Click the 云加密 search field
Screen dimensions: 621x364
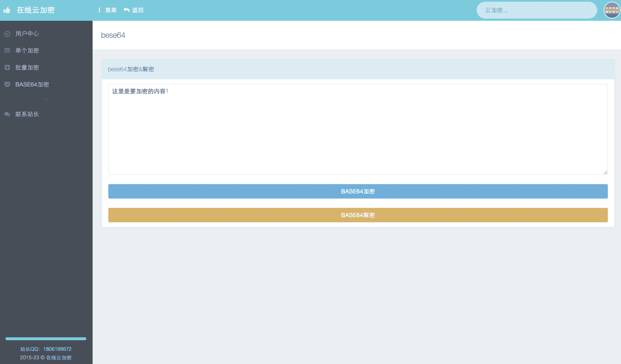pos(536,10)
